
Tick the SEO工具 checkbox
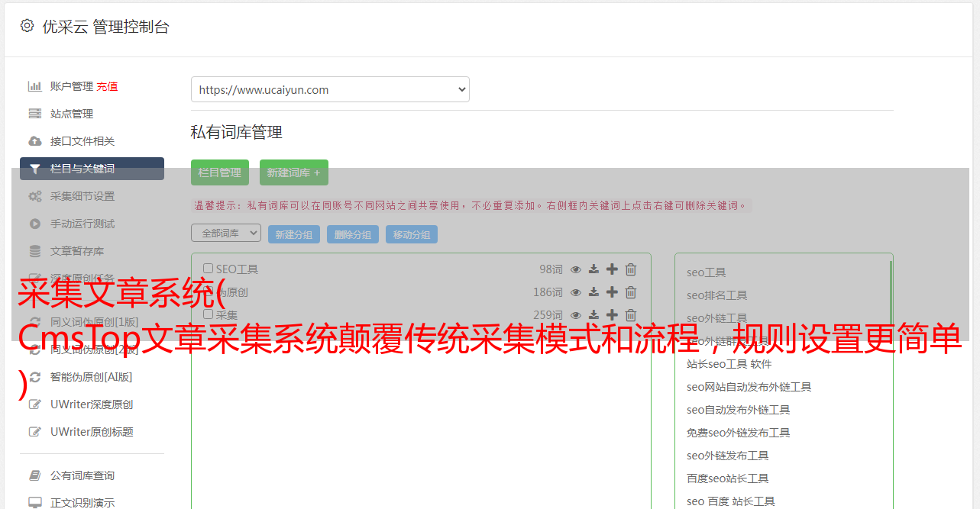coord(208,269)
